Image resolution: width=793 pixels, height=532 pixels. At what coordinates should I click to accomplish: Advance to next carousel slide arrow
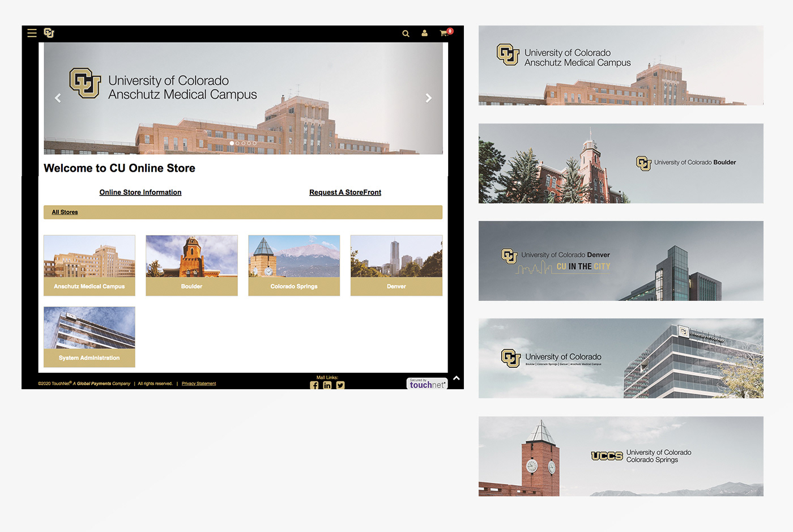tap(428, 98)
